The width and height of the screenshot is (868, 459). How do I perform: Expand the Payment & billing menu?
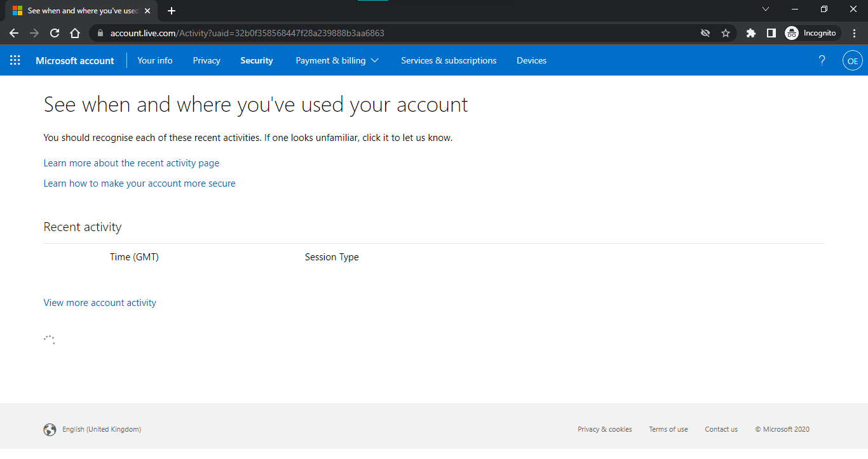point(337,60)
